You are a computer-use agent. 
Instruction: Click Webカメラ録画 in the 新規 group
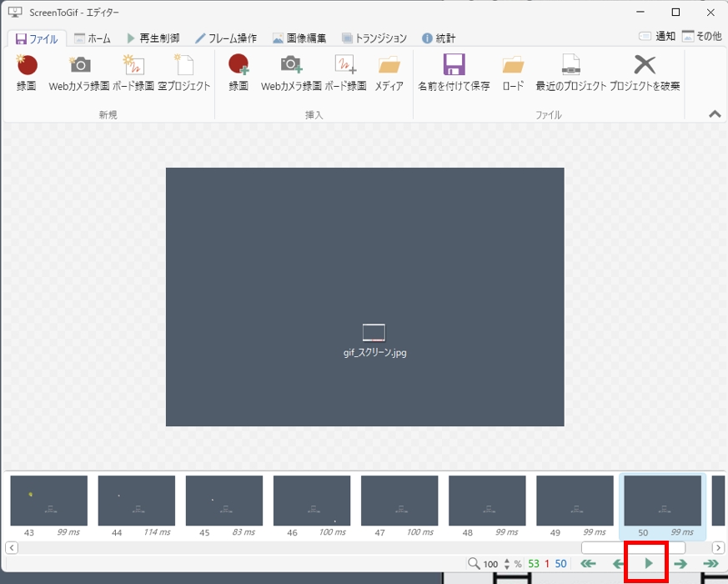(79, 72)
